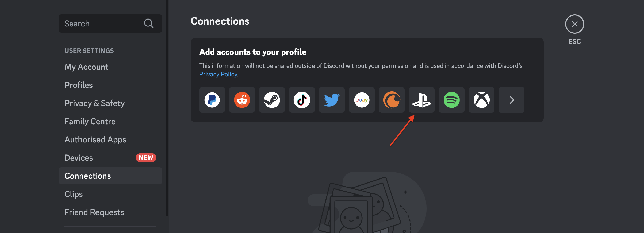Connect your PayPal account
The image size is (644, 233).
click(x=212, y=100)
